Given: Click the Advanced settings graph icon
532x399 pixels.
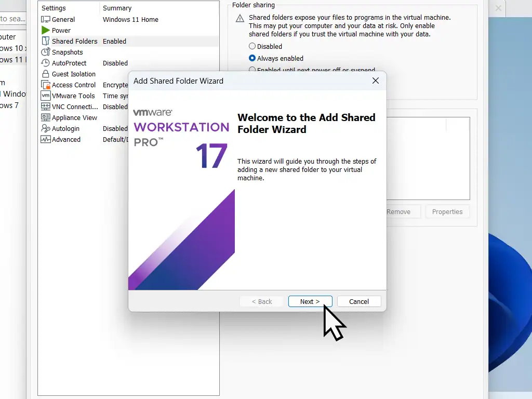Looking at the screenshot, I should click(46, 139).
